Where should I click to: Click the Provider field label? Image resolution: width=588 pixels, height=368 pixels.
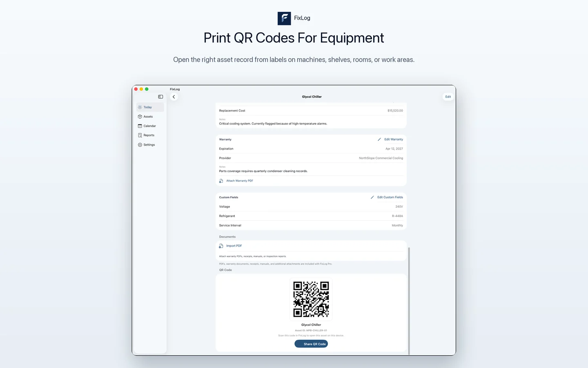(x=225, y=158)
